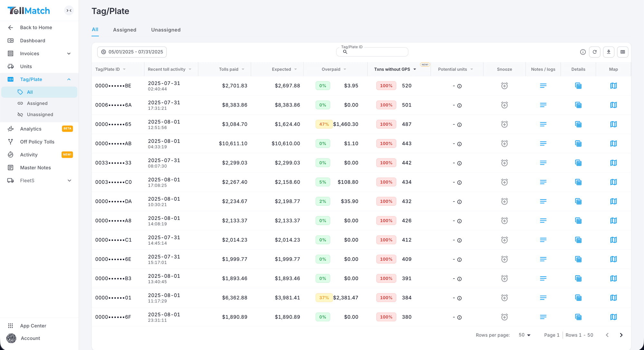644x350 pixels.
Task: Select the Assigned item in sidebar
Action: click(x=37, y=103)
